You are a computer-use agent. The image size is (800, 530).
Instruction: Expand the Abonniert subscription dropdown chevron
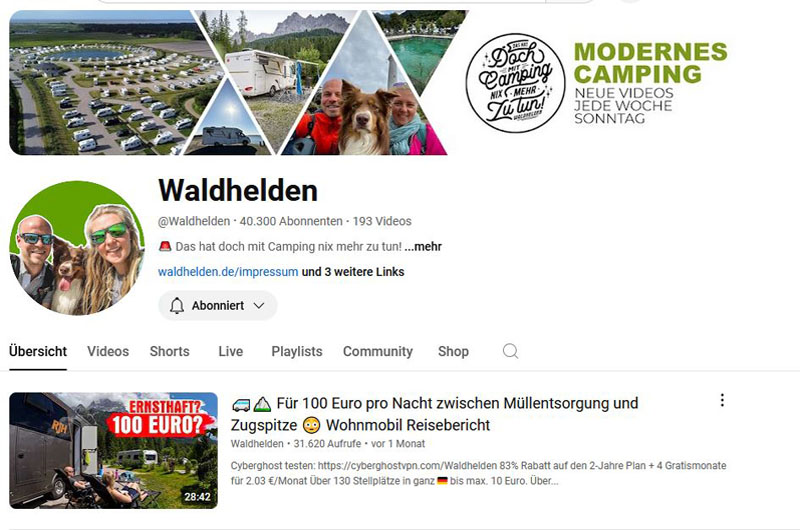click(x=259, y=306)
